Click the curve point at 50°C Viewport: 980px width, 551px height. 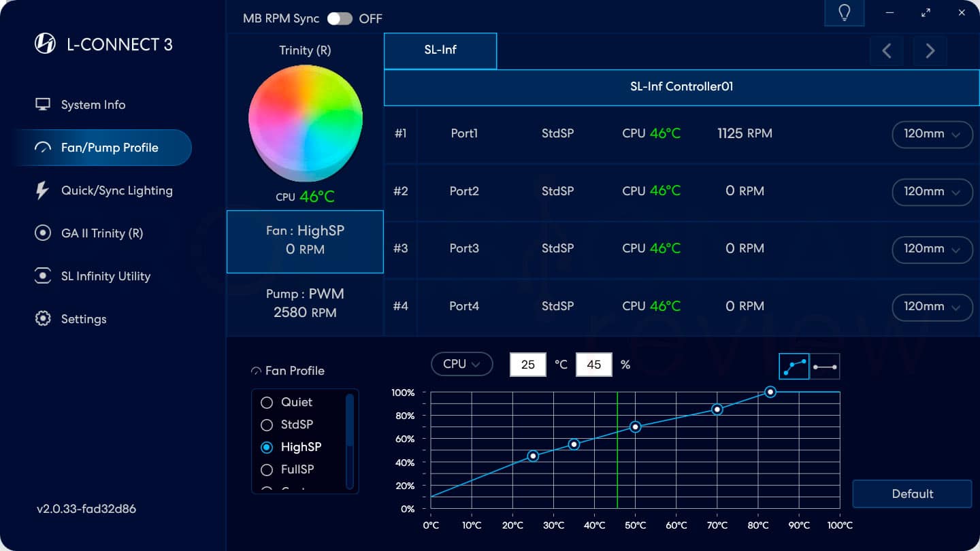pyautogui.click(x=635, y=427)
